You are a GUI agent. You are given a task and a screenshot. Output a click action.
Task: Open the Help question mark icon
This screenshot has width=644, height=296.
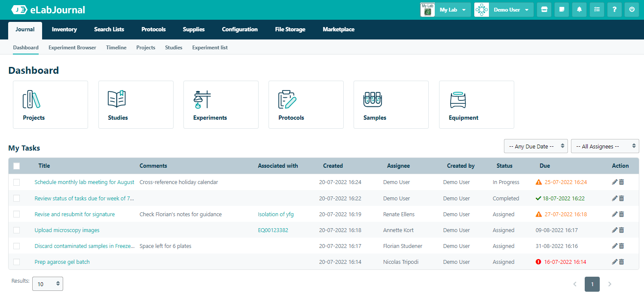(x=614, y=9)
